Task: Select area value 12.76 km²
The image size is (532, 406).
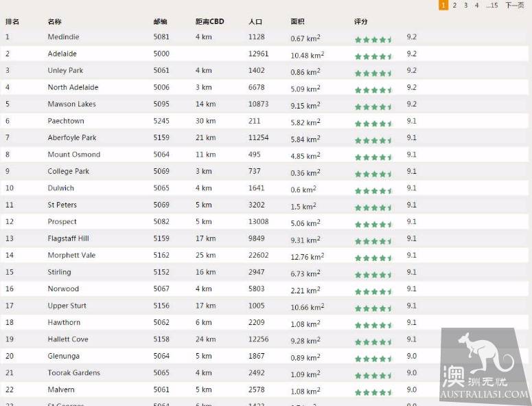Action: tap(308, 257)
